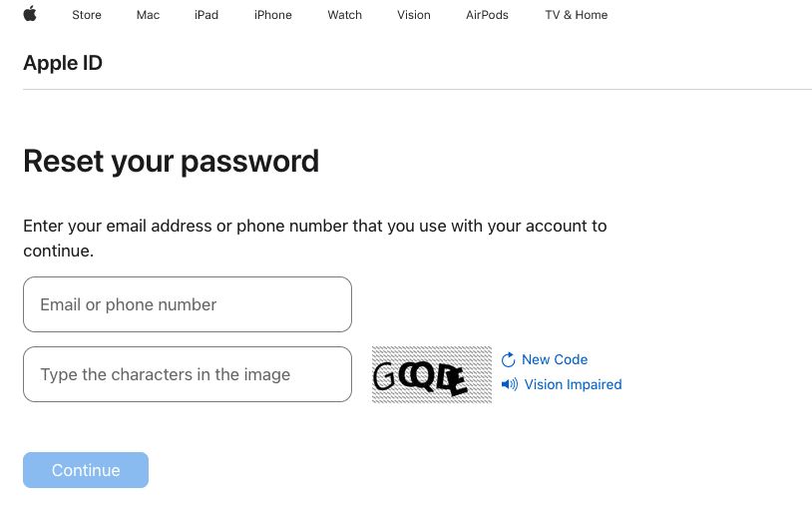Image resolution: width=812 pixels, height=514 pixels.
Task: Open the AirPods navigation item
Action: point(487,15)
